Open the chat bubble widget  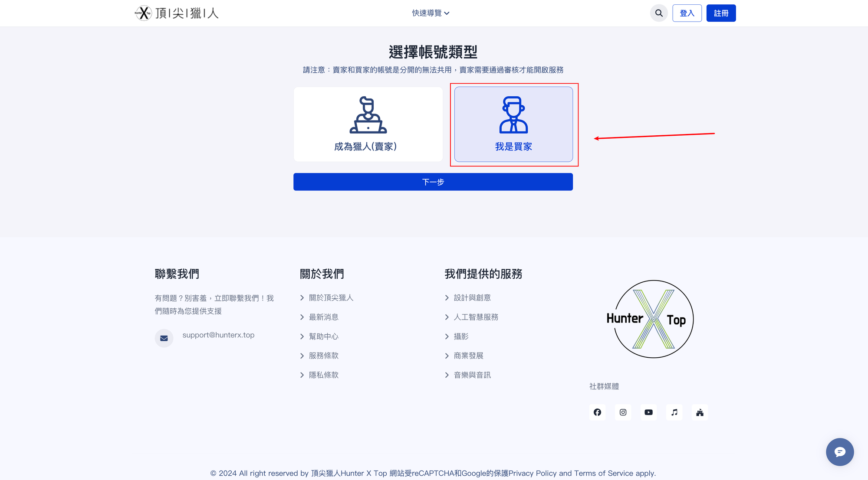pos(839,452)
